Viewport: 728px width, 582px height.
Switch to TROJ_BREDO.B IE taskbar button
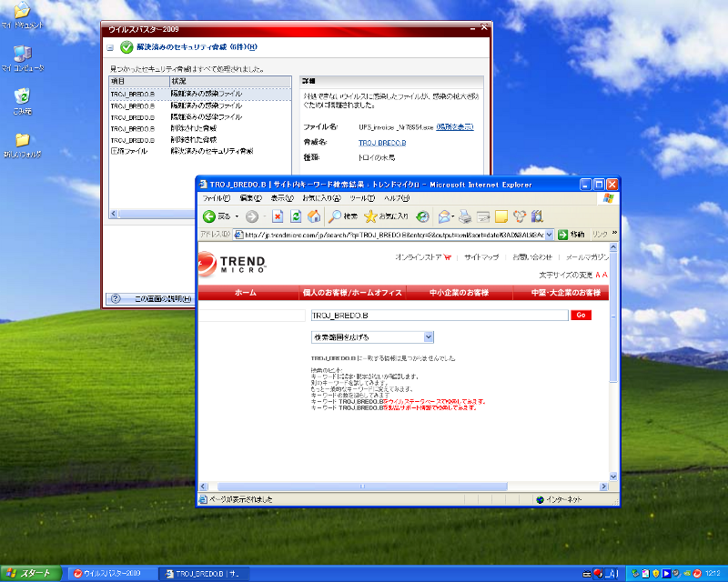(204, 574)
